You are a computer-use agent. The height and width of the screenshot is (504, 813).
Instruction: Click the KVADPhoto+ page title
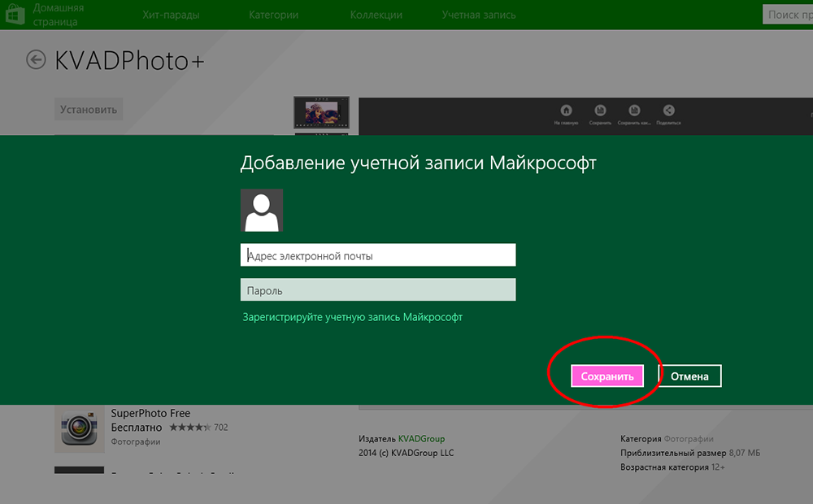coord(129,61)
